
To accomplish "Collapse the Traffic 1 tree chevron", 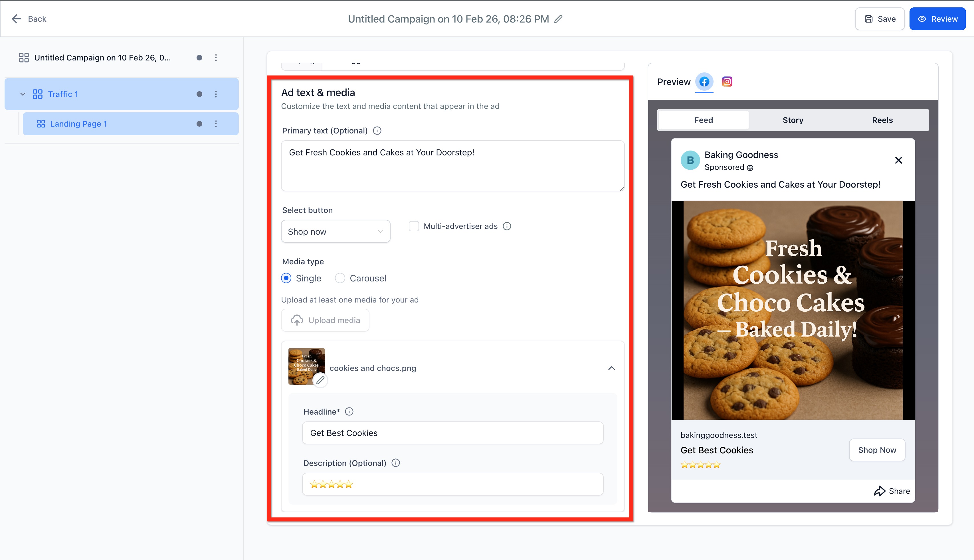I will [x=23, y=94].
